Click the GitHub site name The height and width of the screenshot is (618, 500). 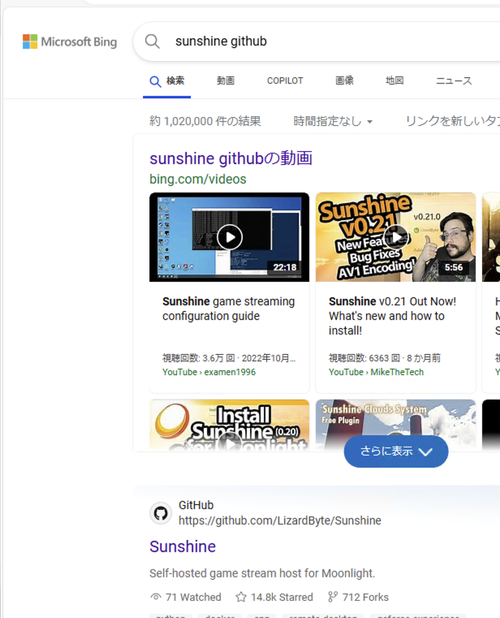(196, 505)
